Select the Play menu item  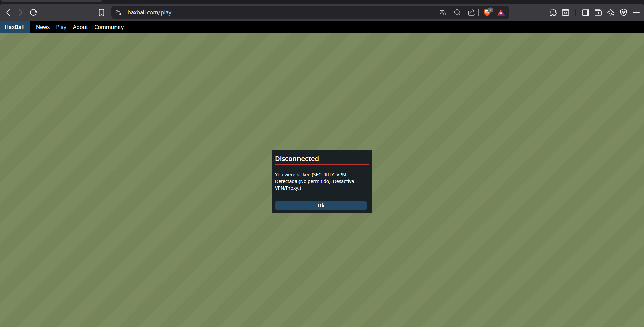[x=61, y=27]
